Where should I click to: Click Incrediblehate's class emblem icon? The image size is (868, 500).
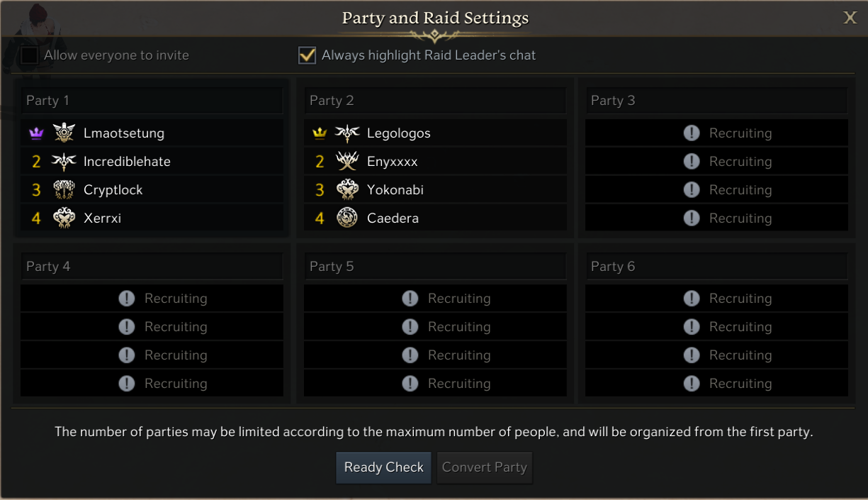[64, 162]
